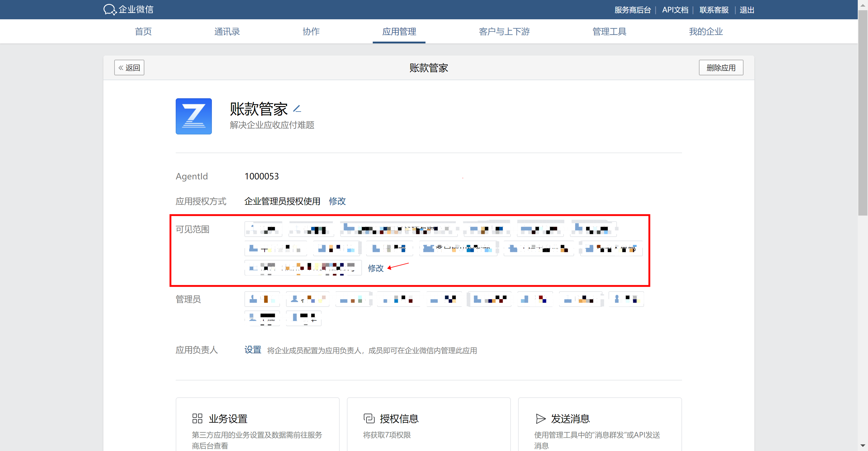
Task: Open the 授权信息 card
Action: (x=429, y=424)
